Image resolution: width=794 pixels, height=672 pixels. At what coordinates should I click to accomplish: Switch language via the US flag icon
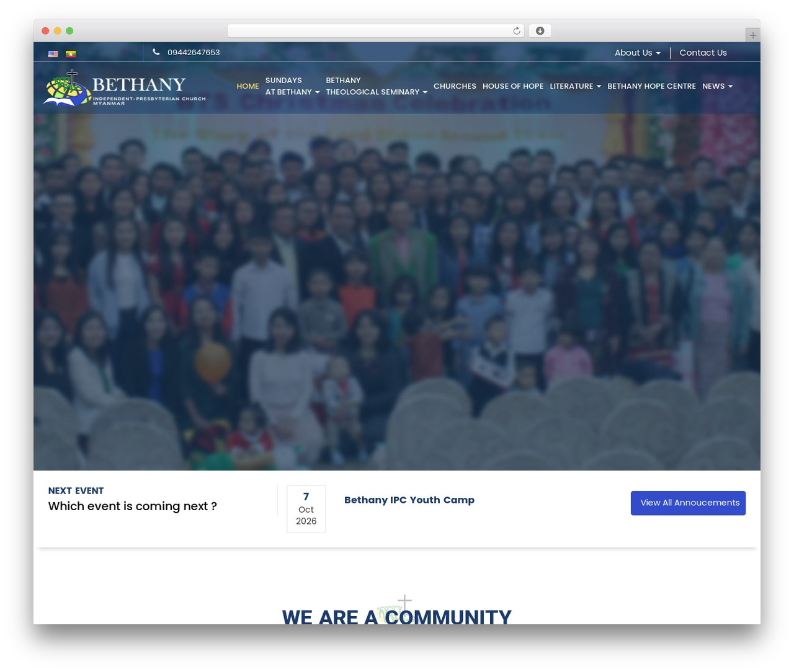tap(53, 54)
